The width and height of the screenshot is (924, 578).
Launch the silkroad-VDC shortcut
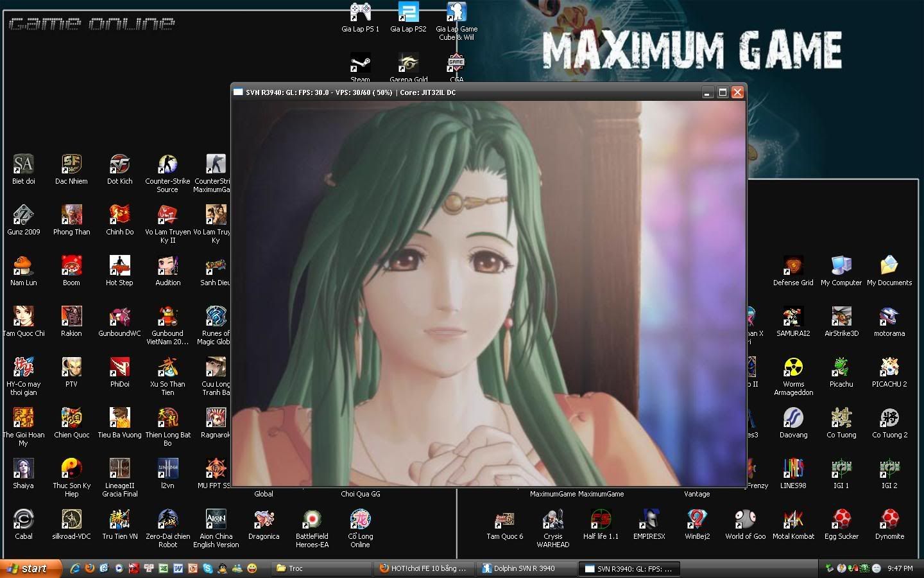[71, 520]
